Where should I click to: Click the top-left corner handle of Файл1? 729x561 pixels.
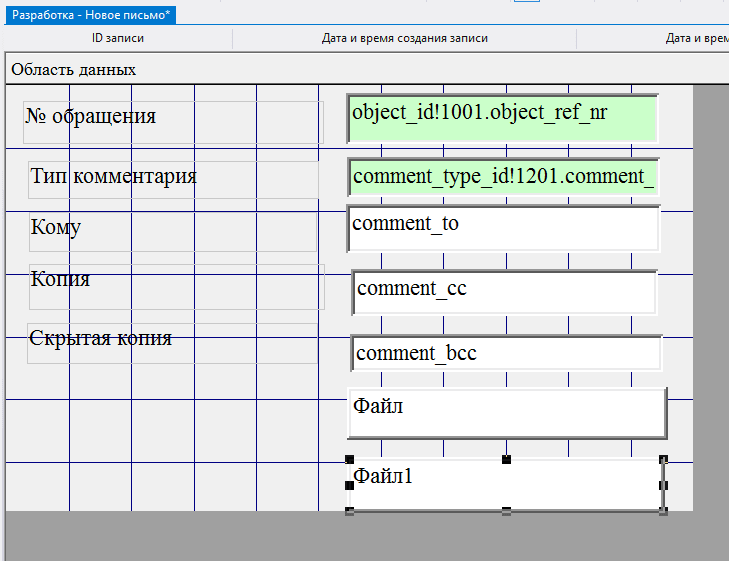point(350,459)
